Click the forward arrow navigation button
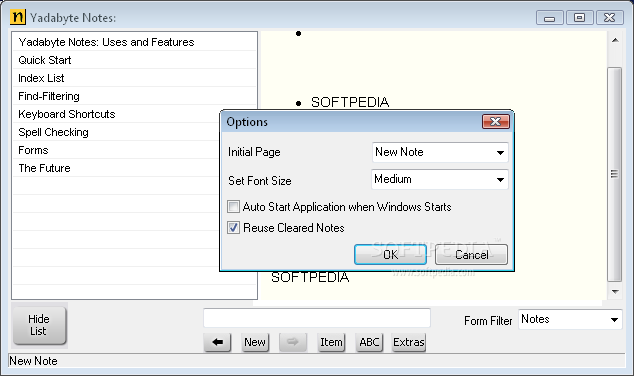Screen dimensions: 634x376 [293, 342]
